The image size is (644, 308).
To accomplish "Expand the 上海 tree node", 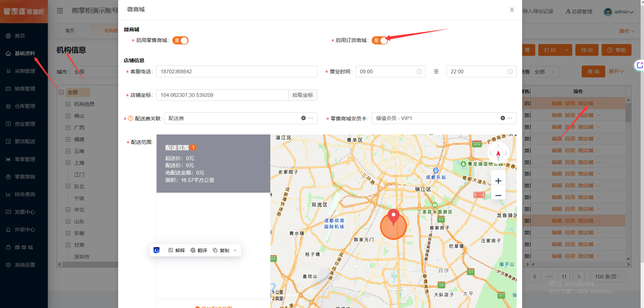I will [x=68, y=163].
